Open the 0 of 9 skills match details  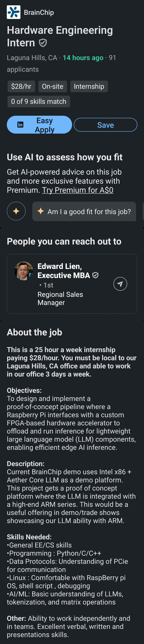(x=39, y=101)
